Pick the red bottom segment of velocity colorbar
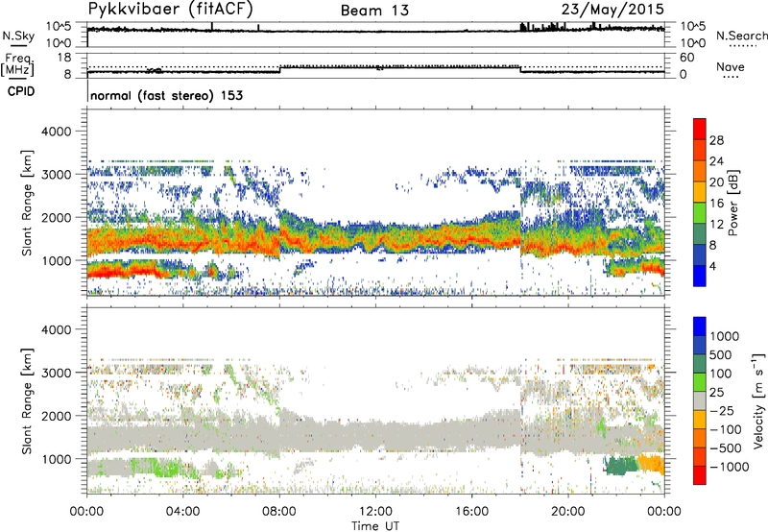Image resolution: width=768 pixels, height=532 pixels. pos(700,475)
